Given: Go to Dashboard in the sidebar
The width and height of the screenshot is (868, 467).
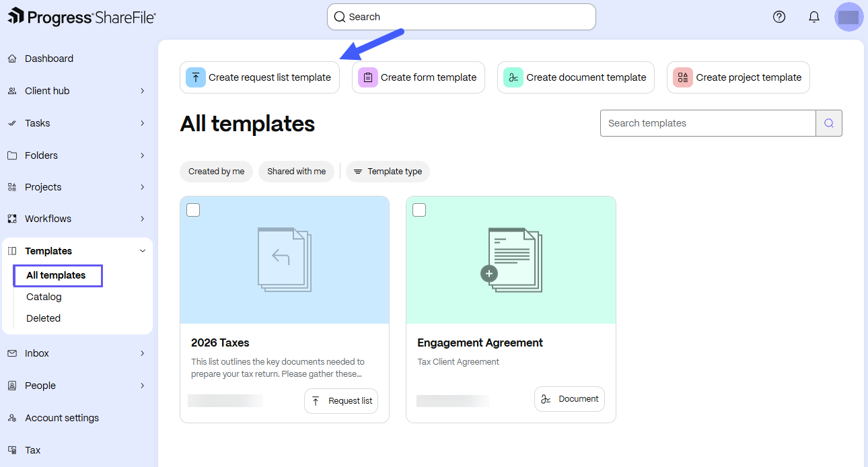Looking at the screenshot, I should click(x=49, y=59).
